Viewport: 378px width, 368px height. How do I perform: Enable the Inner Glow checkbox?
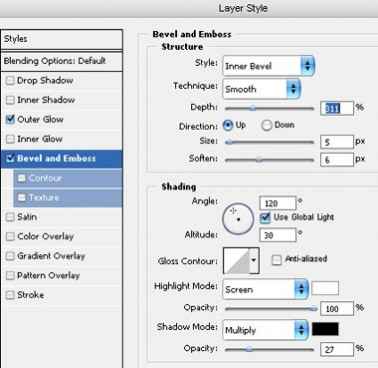point(10,139)
